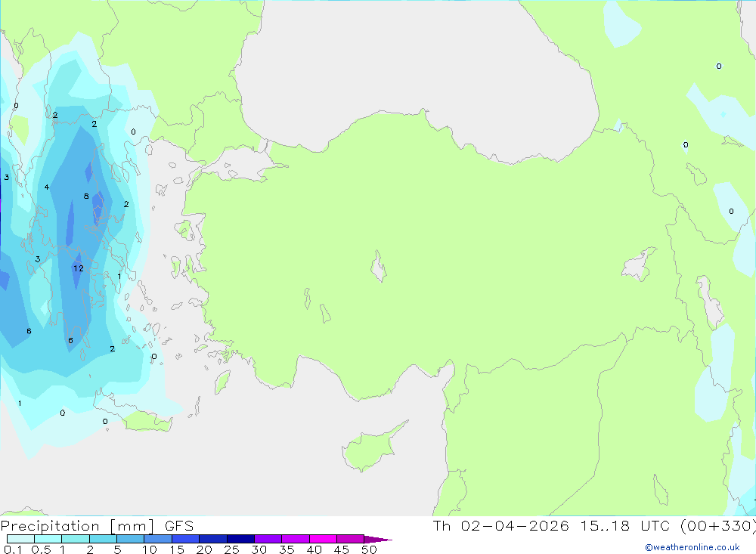Click the '4' precipitation value on the map
The height and width of the screenshot is (554, 756).
tap(47, 187)
